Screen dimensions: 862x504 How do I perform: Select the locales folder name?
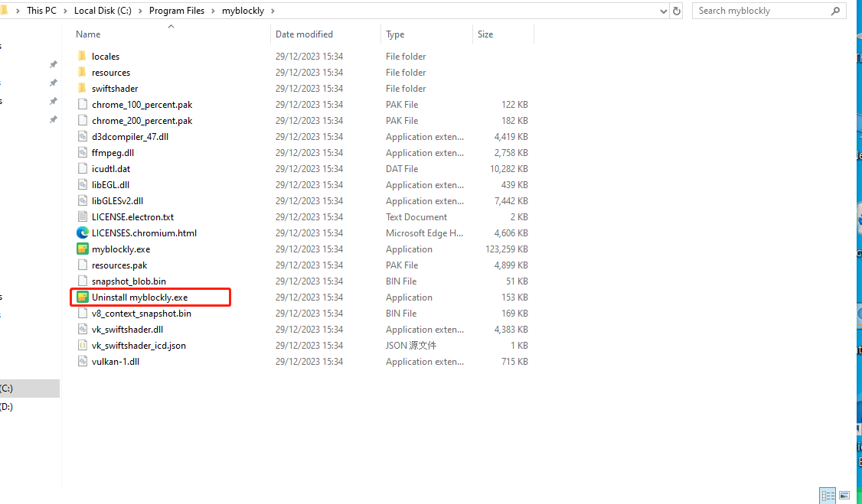(106, 56)
